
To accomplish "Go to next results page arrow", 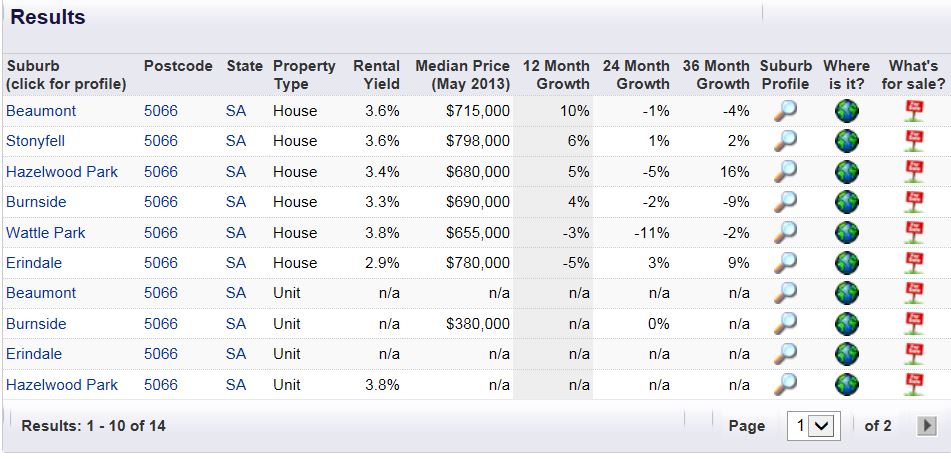I will pyautogui.click(x=927, y=426).
